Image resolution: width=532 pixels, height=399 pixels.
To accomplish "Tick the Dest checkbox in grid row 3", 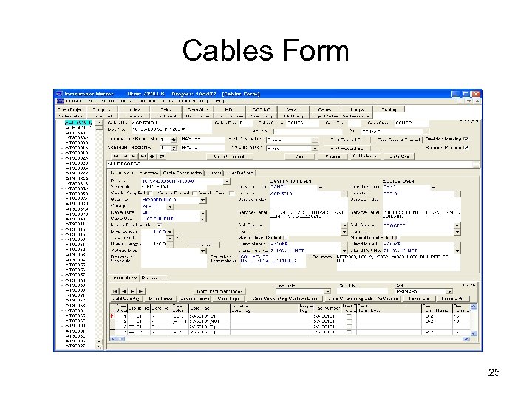I will (x=349, y=327).
